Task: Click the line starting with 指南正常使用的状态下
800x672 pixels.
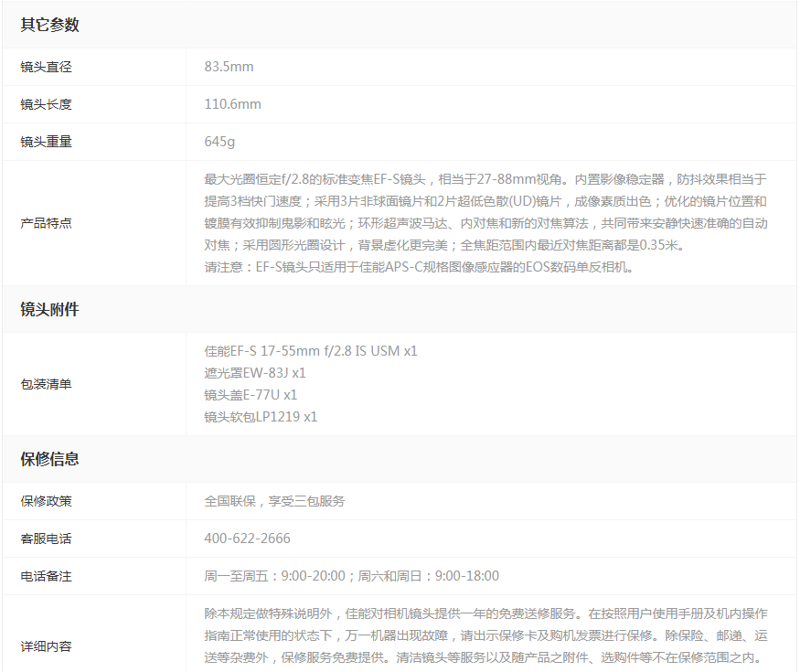Action: point(485,635)
